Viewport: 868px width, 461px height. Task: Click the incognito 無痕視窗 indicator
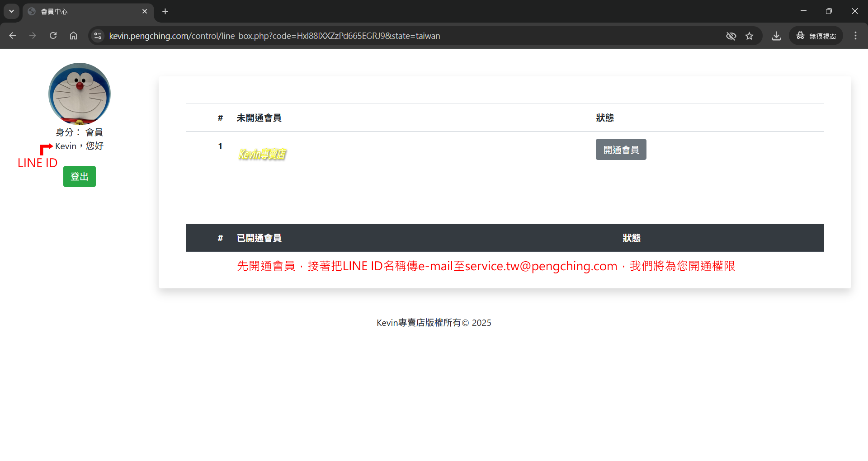point(816,36)
